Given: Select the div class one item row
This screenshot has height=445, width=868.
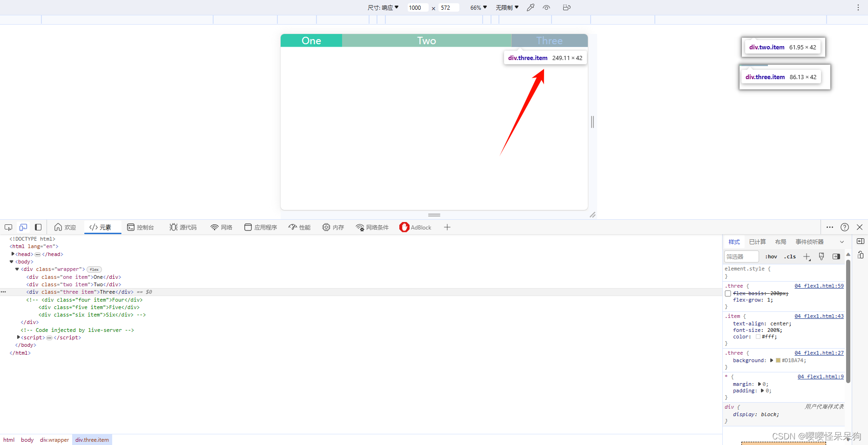Looking at the screenshot, I should click(74, 277).
